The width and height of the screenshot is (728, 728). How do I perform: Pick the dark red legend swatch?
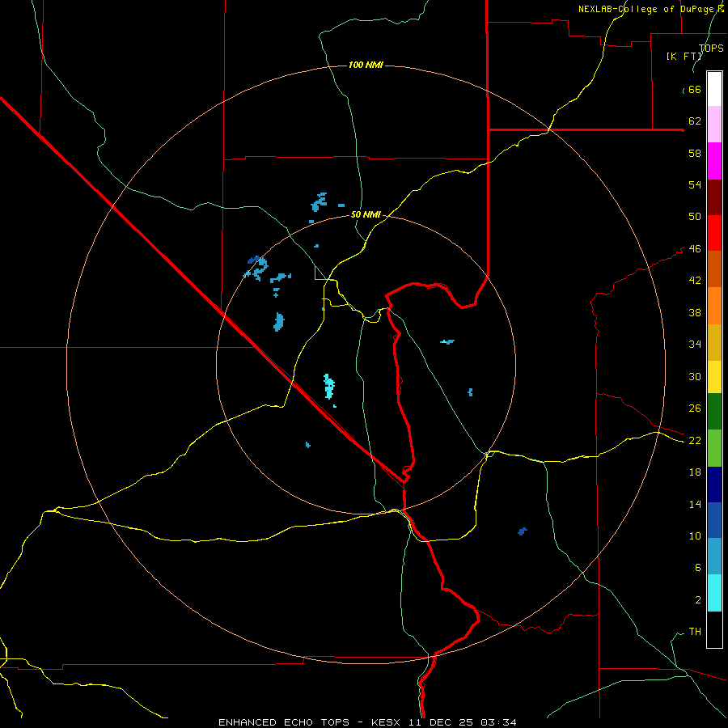[x=714, y=197]
